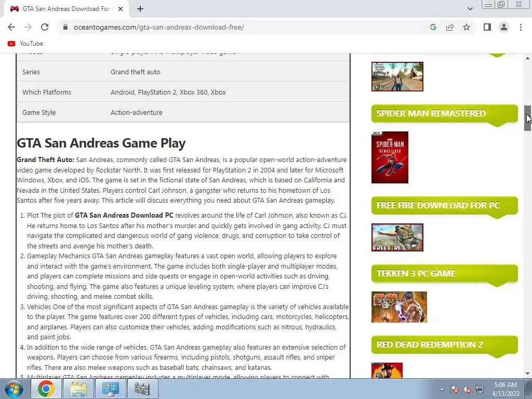The height and width of the screenshot is (399, 532).
Task: Open the Control Panel taskbar icon
Action: [x=110, y=389]
